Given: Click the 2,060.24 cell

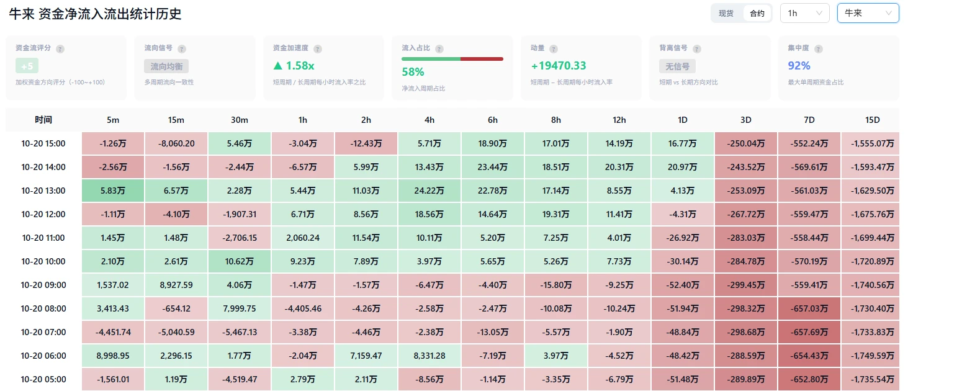Looking at the screenshot, I should coord(303,238).
